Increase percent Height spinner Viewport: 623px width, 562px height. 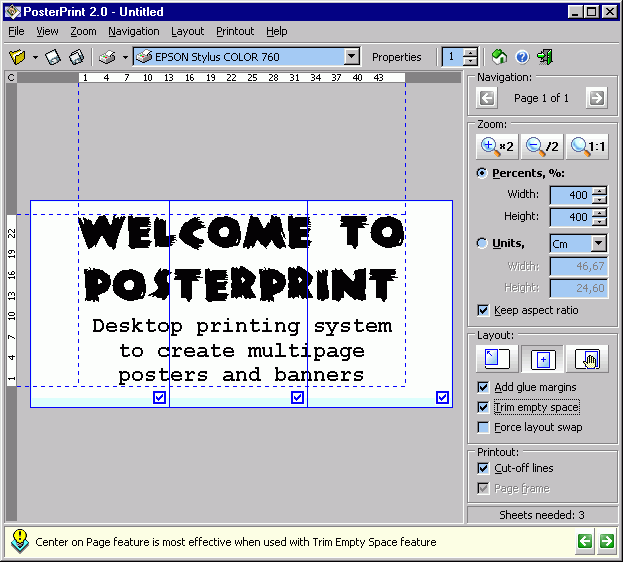click(x=599, y=213)
